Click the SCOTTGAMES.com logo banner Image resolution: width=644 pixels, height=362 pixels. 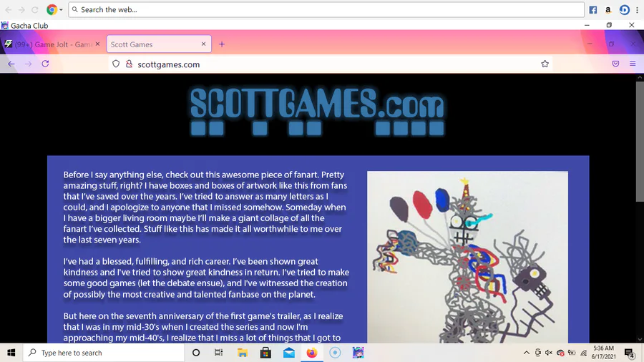317,112
